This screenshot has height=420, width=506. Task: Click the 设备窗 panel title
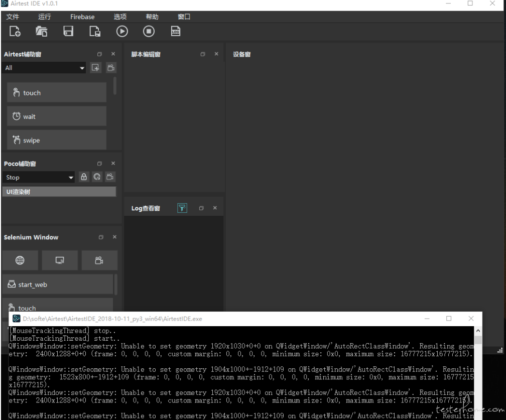point(242,54)
